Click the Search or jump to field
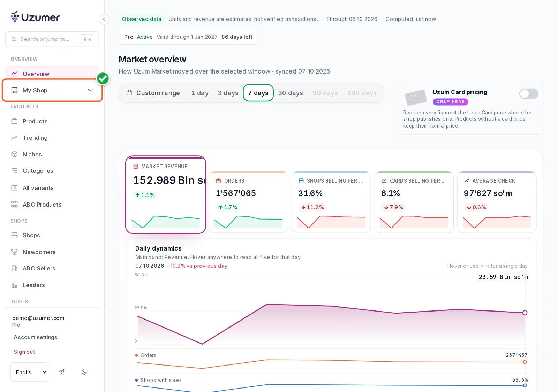 (x=52, y=39)
